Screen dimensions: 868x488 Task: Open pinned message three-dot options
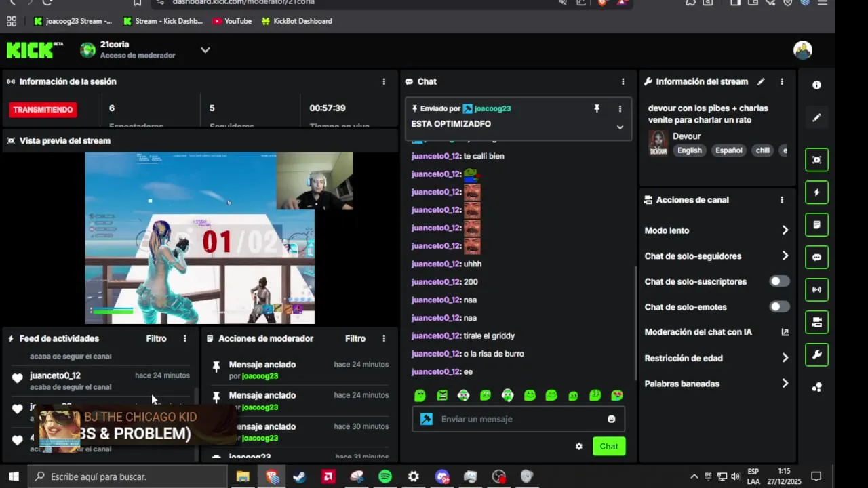coord(620,108)
